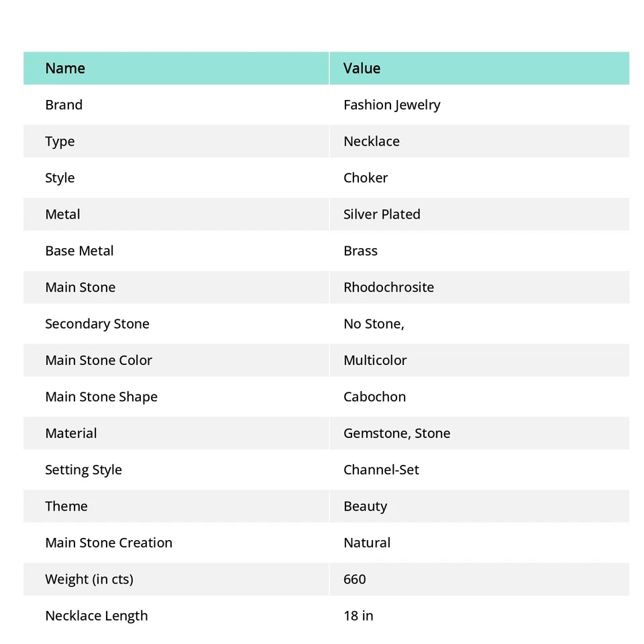
Task: Click the Brass base metal value
Action: point(360,251)
